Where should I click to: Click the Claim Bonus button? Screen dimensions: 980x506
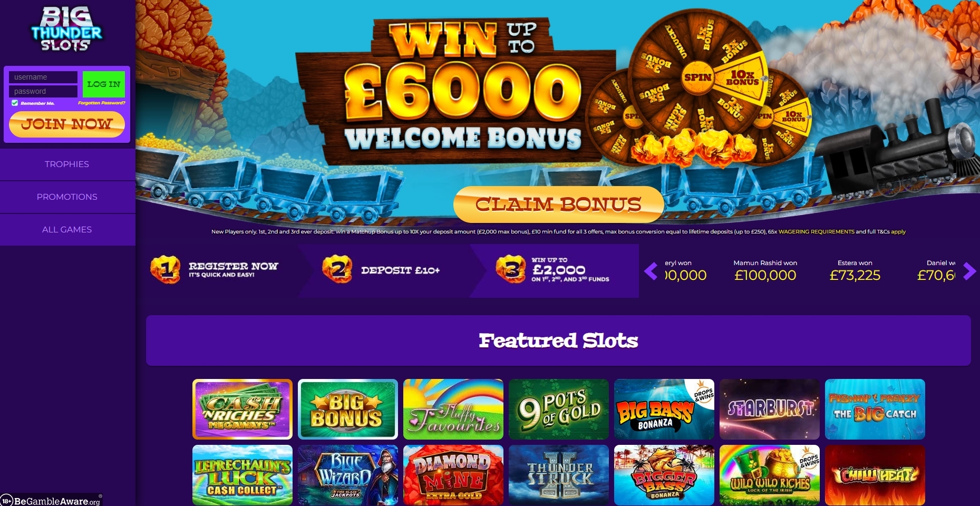click(x=558, y=204)
